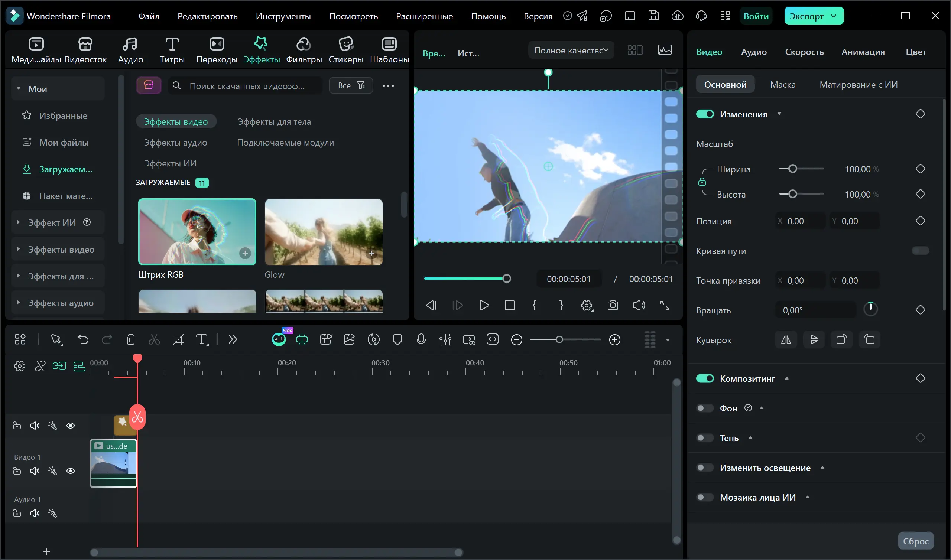Click the crop tool in timeline toolbar
Image resolution: width=951 pixels, height=560 pixels.
pos(178,340)
